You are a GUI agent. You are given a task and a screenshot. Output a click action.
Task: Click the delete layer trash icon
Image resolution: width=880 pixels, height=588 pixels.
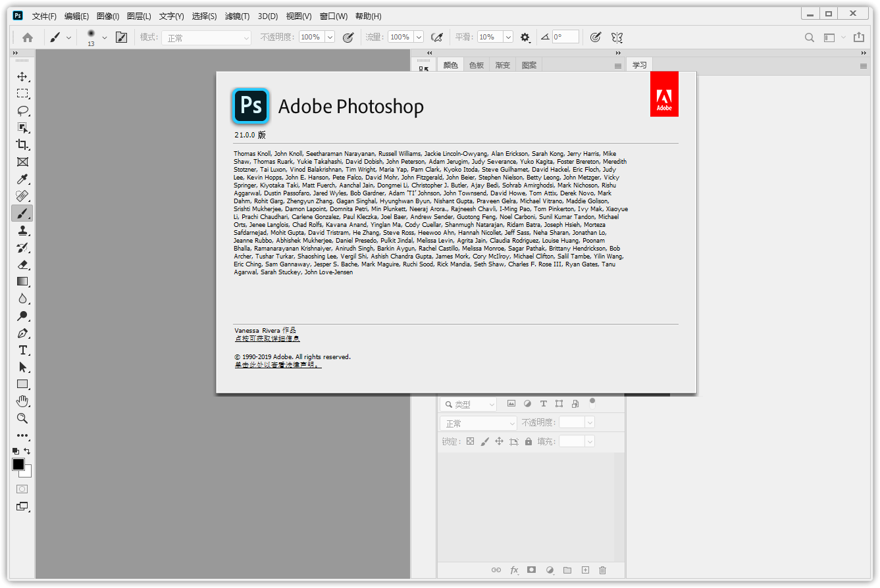click(x=602, y=570)
